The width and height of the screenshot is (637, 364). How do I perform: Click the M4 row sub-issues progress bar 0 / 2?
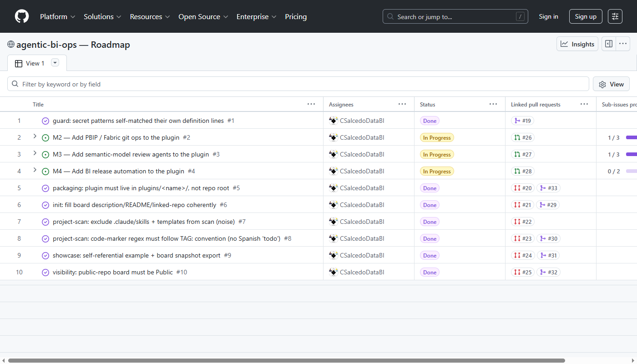coord(632,171)
